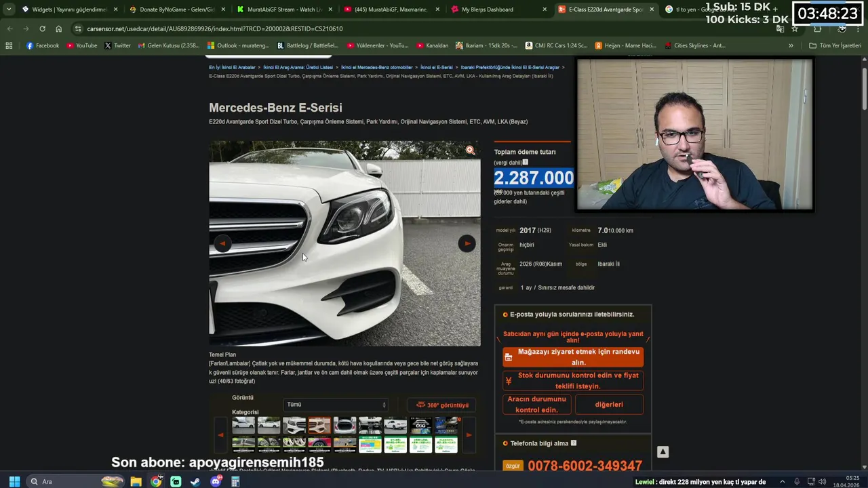The image size is (868, 488).
Task: Open the tab search dropdown in Chrome
Action: point(9,9)
